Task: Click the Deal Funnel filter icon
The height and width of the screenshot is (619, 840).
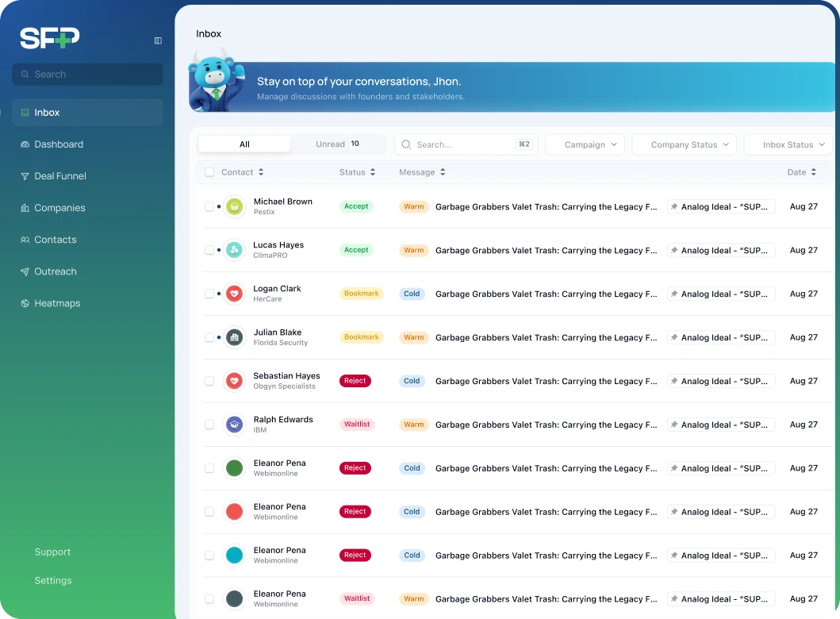Action: coord(25,176)
